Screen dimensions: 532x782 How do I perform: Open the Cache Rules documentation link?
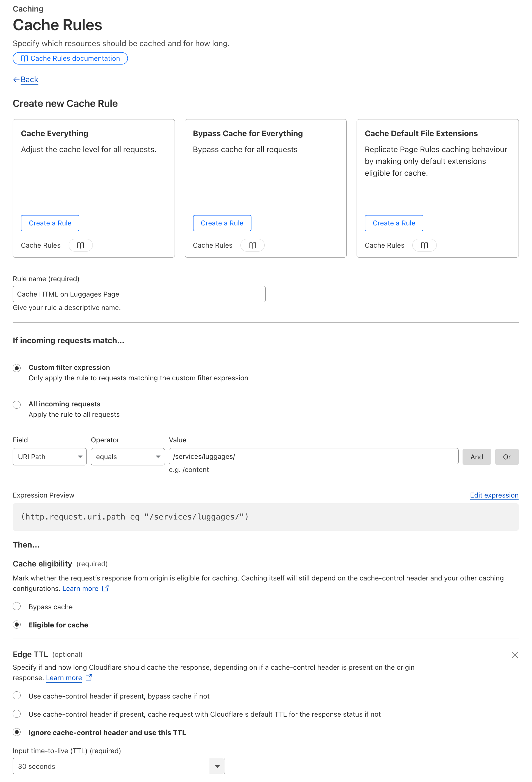[x=70, y=58]
